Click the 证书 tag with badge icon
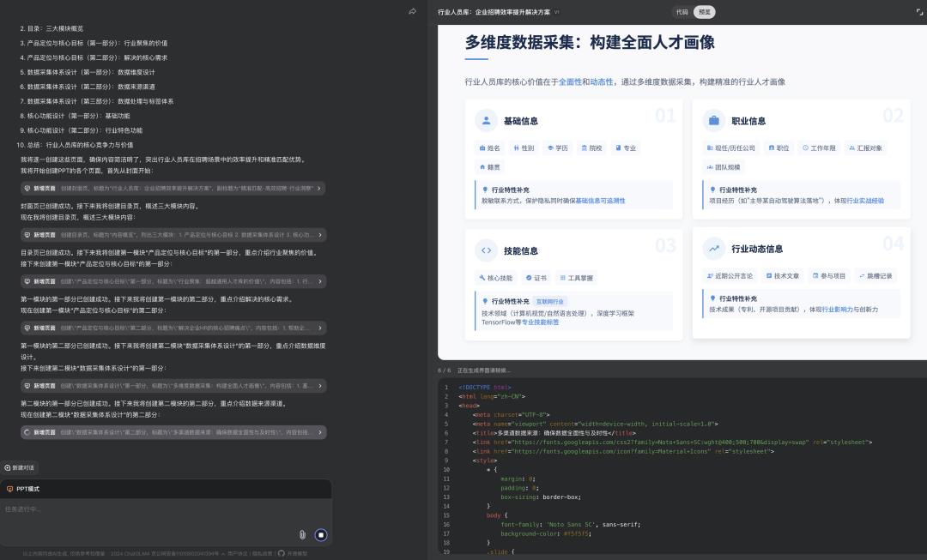Image resolution: width=927 pixels, height=560 pixels. 536,278
